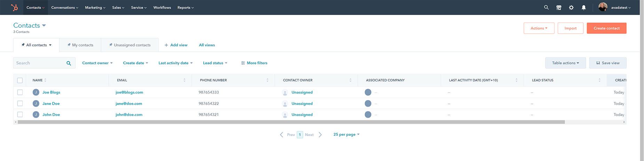Open All views link
Image resolution: width=644 pixels, height=161 pixels.
[207, 45]
